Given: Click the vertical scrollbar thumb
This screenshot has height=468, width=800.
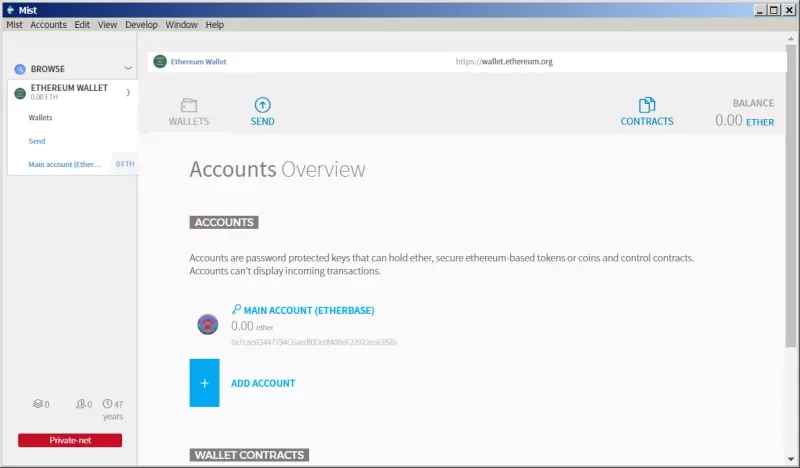Looking at the screenshot, I should [x=791, y=196].
